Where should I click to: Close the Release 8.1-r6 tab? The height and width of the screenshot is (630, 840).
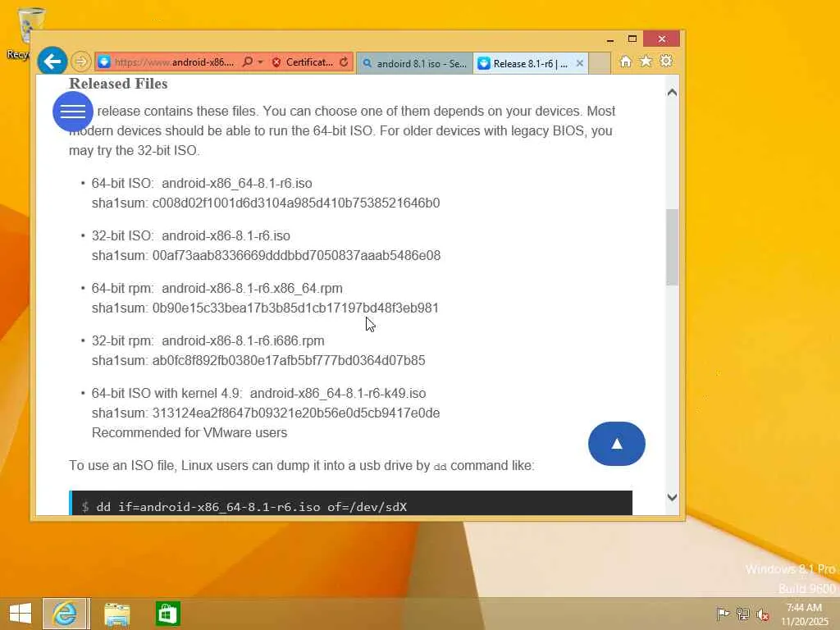pos(580,63)
